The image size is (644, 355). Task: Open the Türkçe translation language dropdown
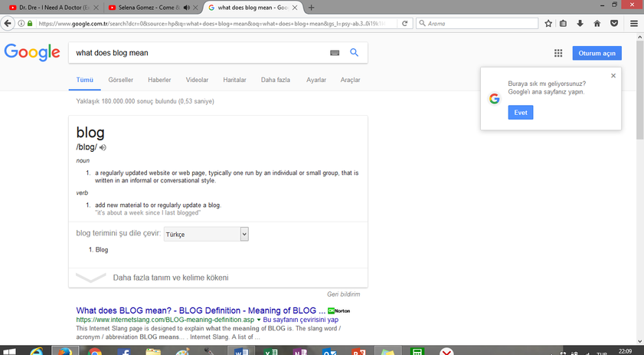pos(206,234)
